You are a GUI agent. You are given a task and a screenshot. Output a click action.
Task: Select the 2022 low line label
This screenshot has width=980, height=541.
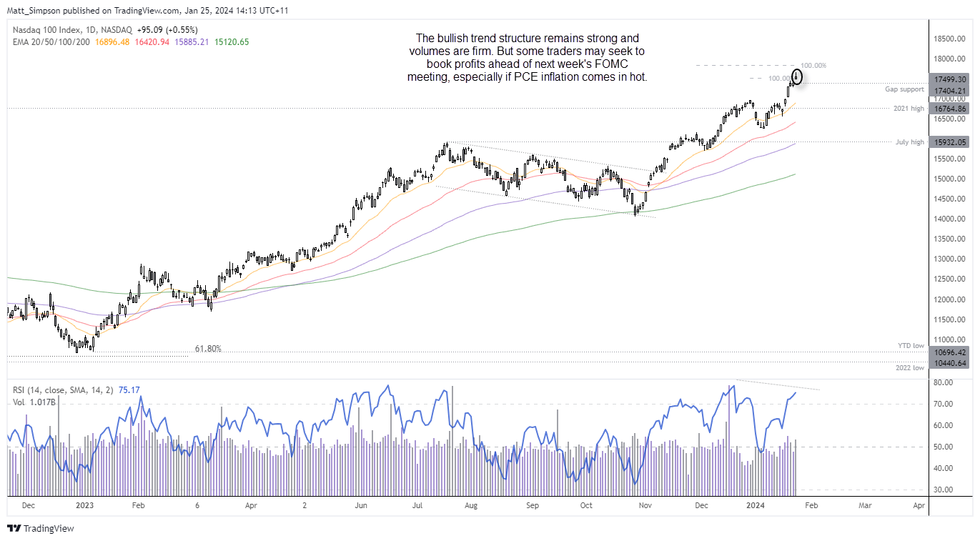tap(910, 367)
